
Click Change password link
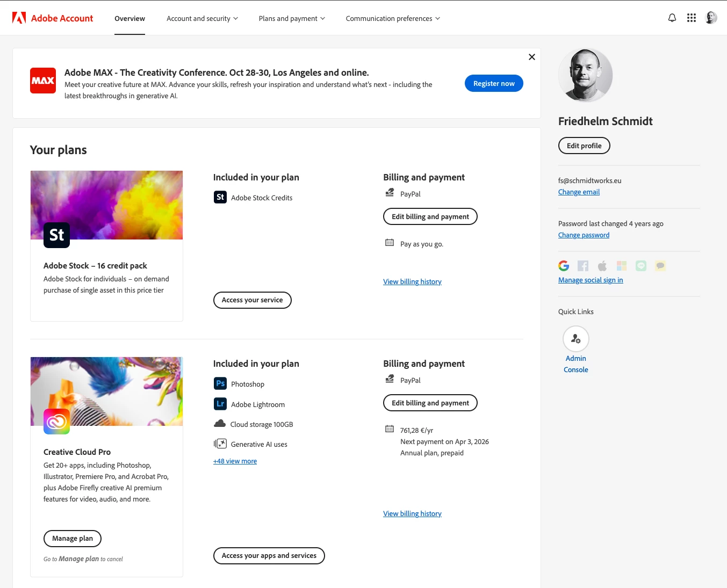(x=584, y=235)
